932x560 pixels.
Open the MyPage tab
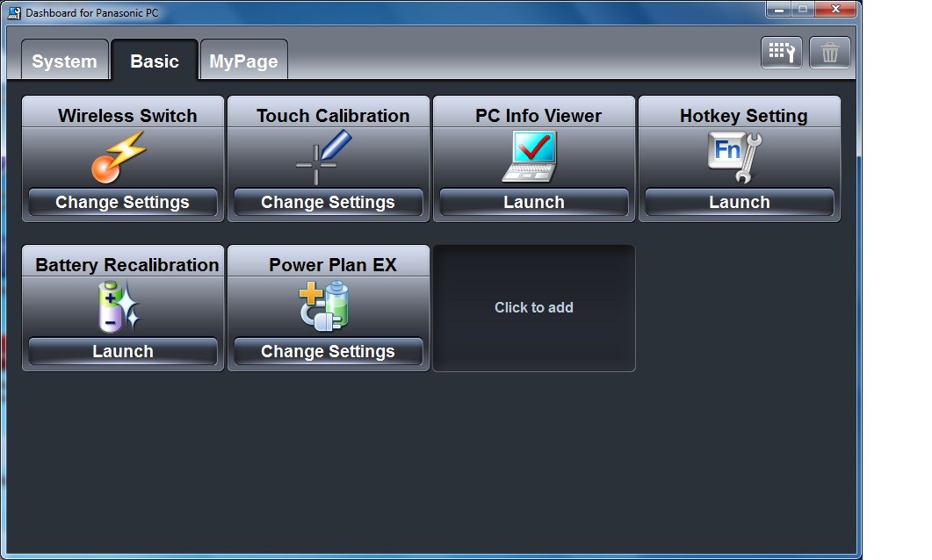click(243, 60)
